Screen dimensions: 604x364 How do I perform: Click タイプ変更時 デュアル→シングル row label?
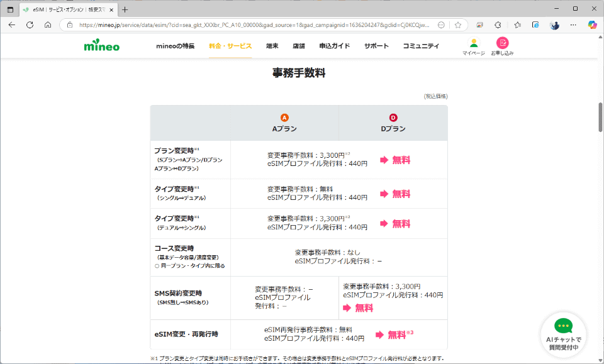181,223
